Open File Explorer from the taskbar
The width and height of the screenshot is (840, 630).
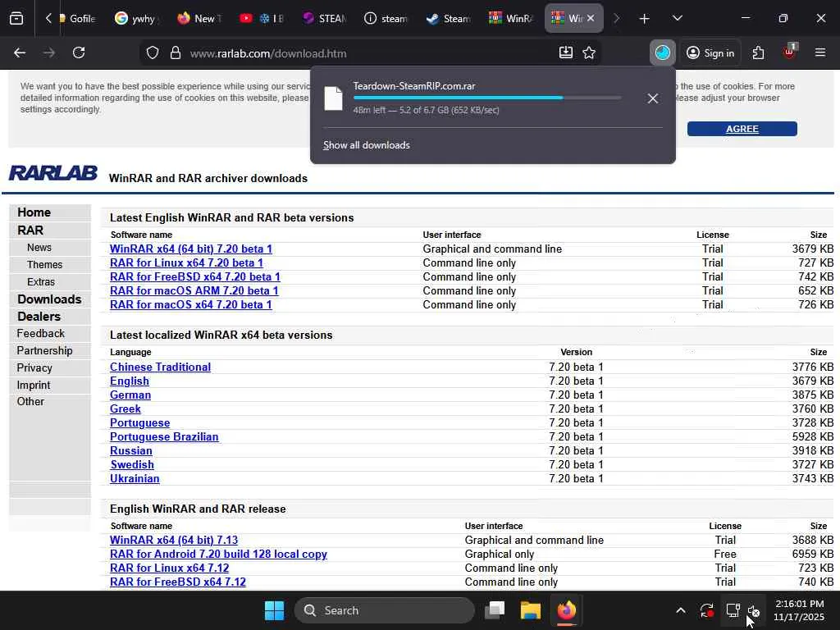click(x=531, y=610)
